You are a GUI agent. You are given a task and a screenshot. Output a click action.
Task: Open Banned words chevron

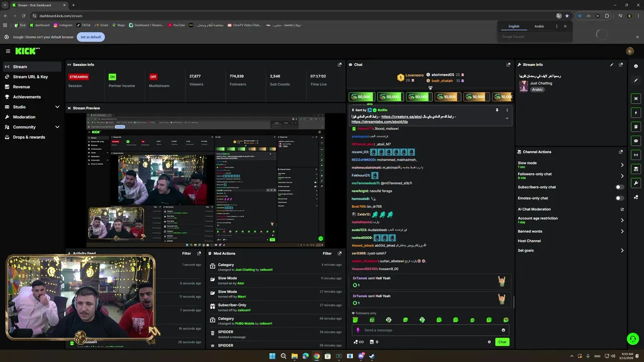coord(622,231)
